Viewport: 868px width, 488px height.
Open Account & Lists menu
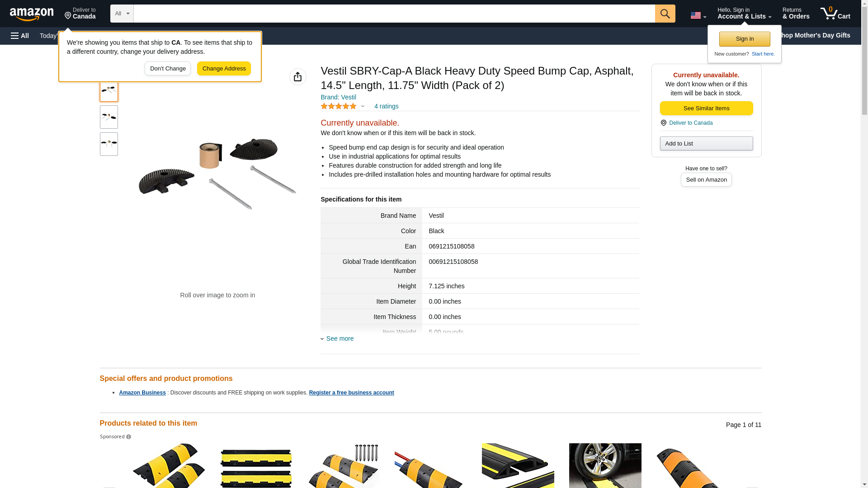click(744, 14)
